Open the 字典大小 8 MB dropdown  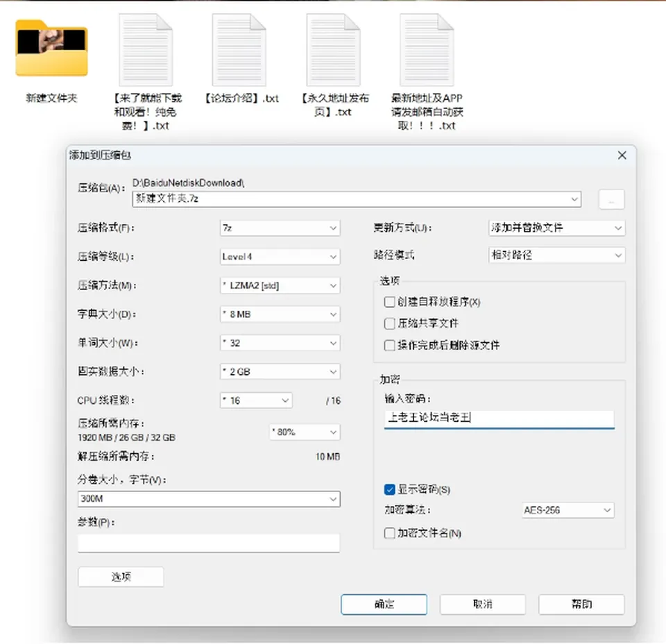[x=280, y=314]
